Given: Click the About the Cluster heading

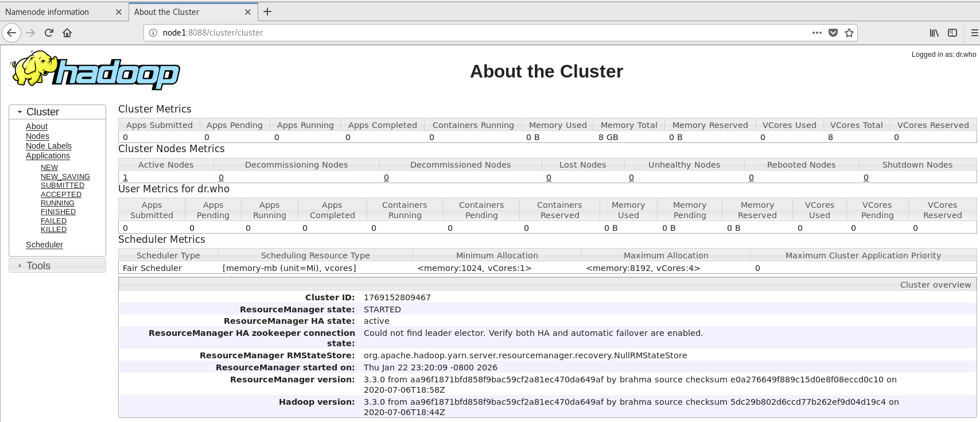Looking at the screenshot, I should click(546, 71).
